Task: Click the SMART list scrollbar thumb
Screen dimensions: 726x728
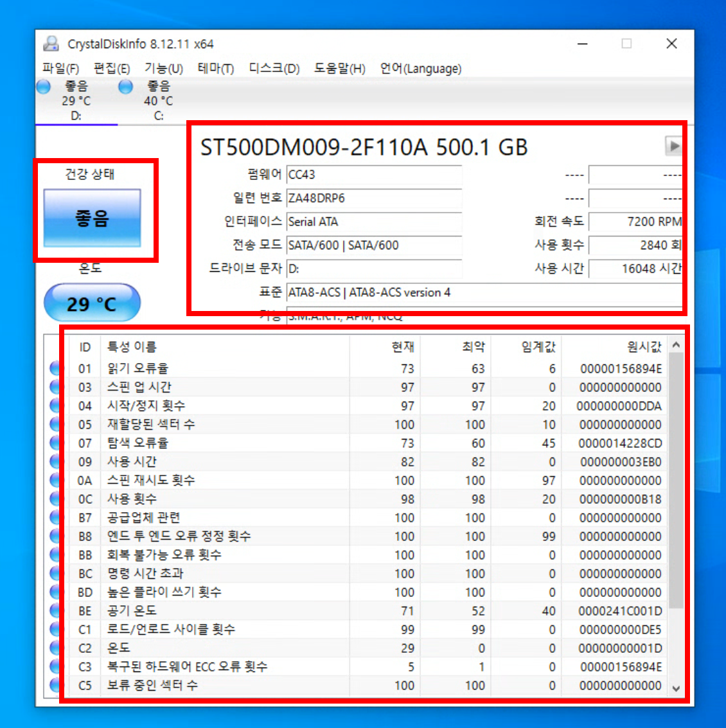Action: click(x=676, y=481)
